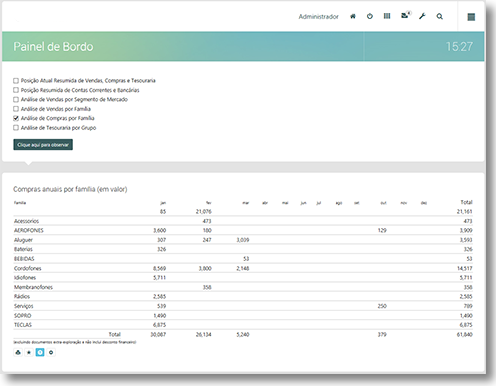Click the last round icon below table
The height and width of the screenshot is (386, 496).
click(51, 352)
